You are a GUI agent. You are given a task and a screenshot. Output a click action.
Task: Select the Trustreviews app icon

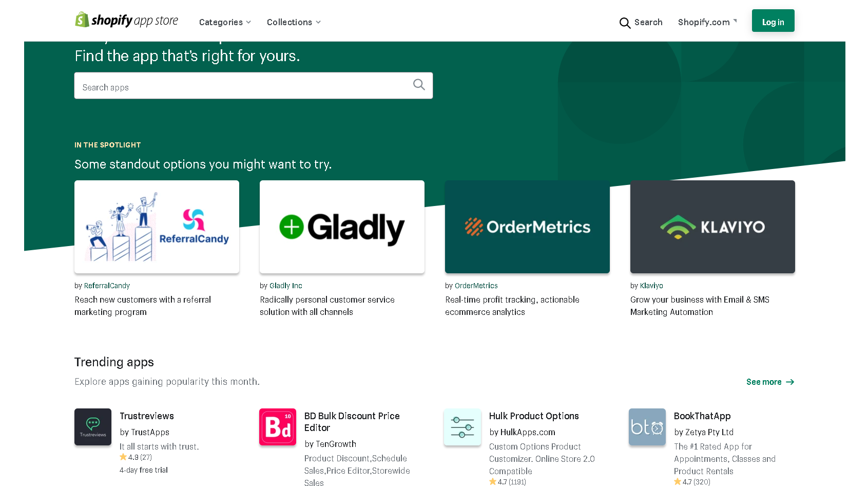(x=93, y=427)
